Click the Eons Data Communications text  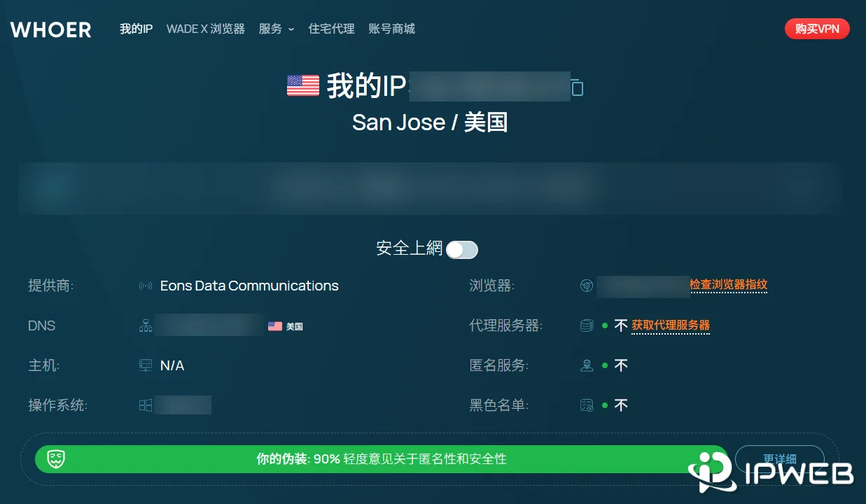[249, 286]
